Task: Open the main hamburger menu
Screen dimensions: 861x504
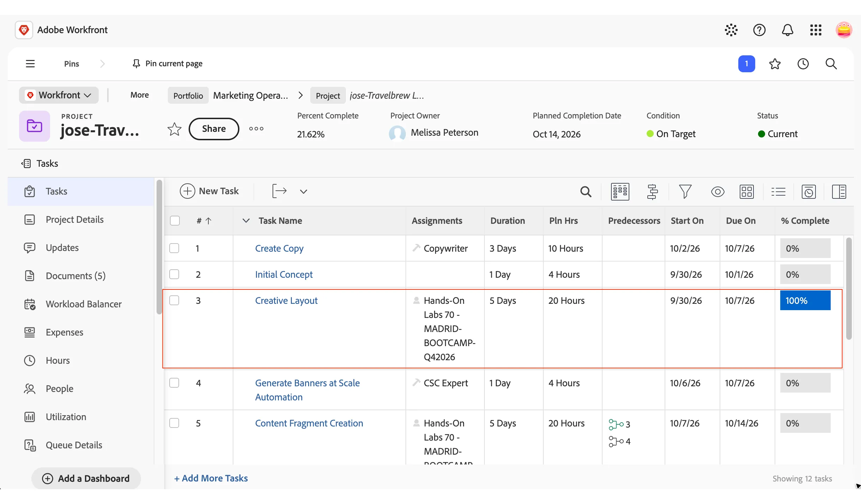Action: click(30, 64)
